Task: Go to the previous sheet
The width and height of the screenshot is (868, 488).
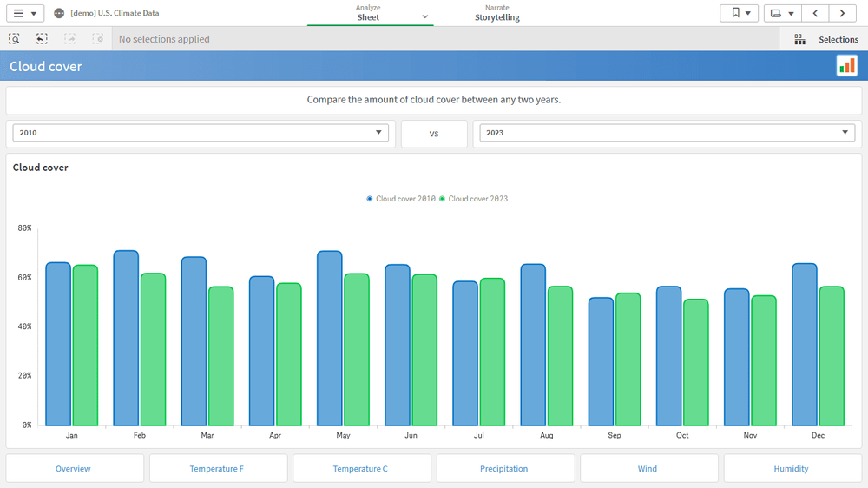Action: tap(814, 13)
